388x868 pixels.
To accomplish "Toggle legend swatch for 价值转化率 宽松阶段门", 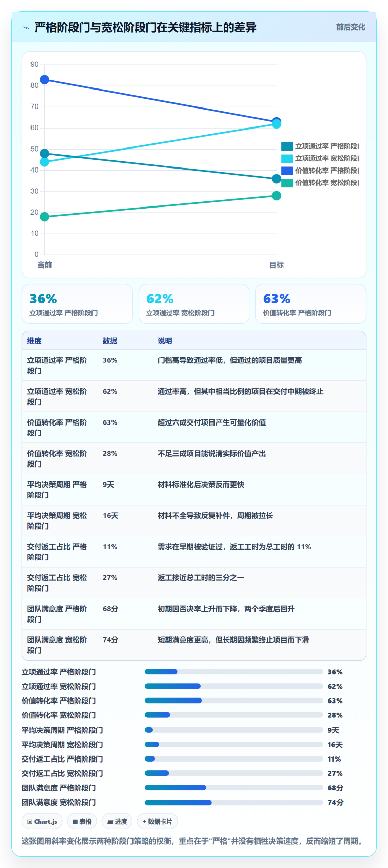I will pos(287,183).
